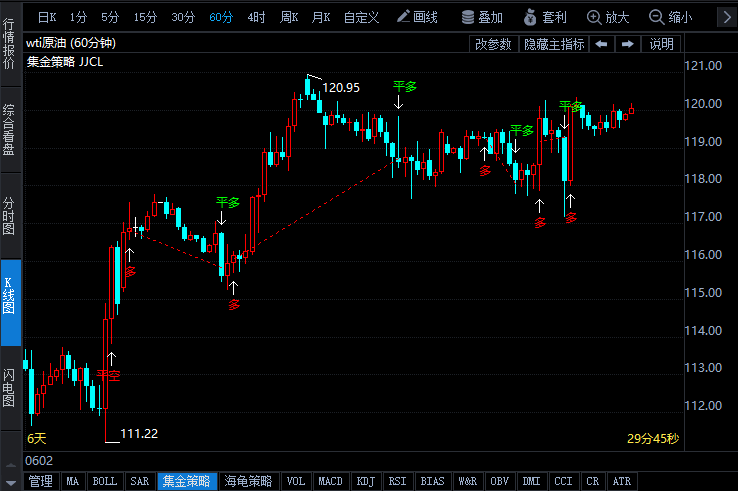The width and height of the screenshot is (738, 491).
Task: Open 闪电图 sidebar panel
Action: [x=10, y=388]
